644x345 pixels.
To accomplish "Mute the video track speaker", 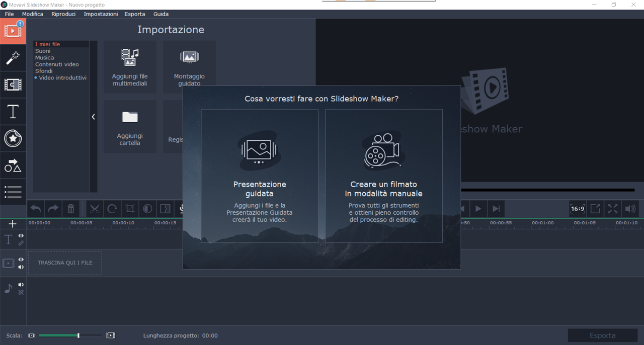I will pyautogui.click(x=21, y=267).
